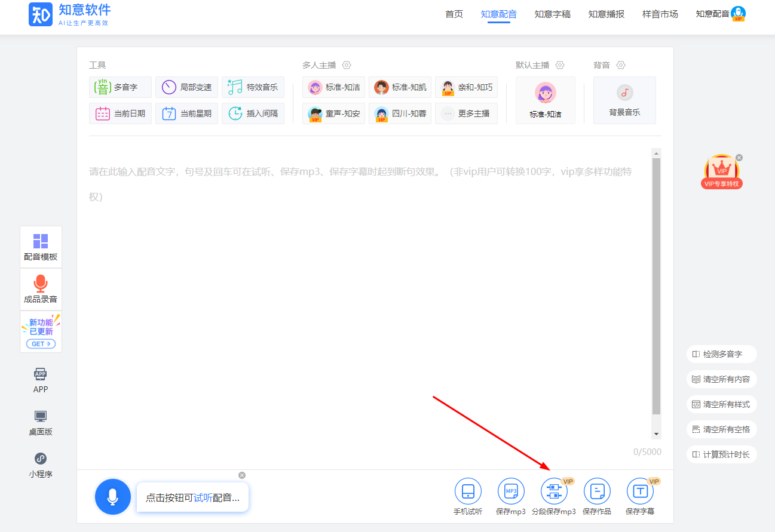Open 成品录音 in left sidebar
Screen dimensions: 775x532
pos(41,289)
